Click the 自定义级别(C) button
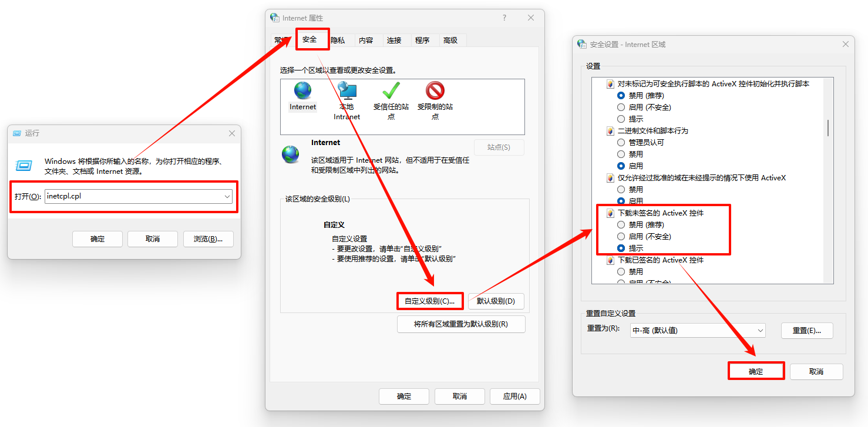The width and height of the screenshot is (868, 427). [429, 300]
